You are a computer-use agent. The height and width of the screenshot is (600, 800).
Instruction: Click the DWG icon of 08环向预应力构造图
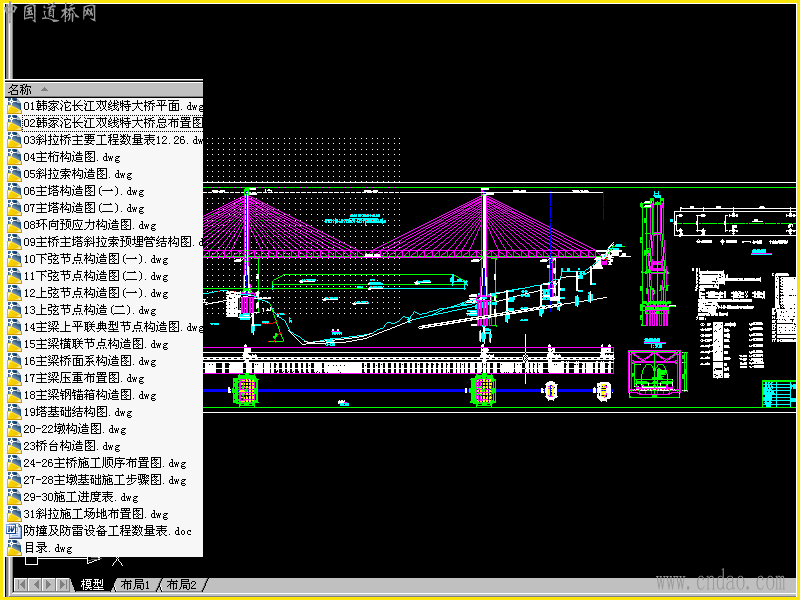point(14,225)
